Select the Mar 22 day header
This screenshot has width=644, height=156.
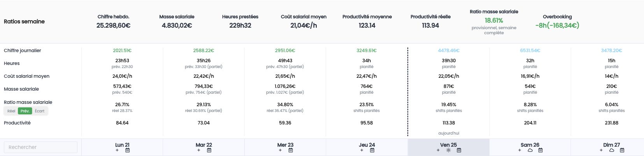(x=204, y=145)
